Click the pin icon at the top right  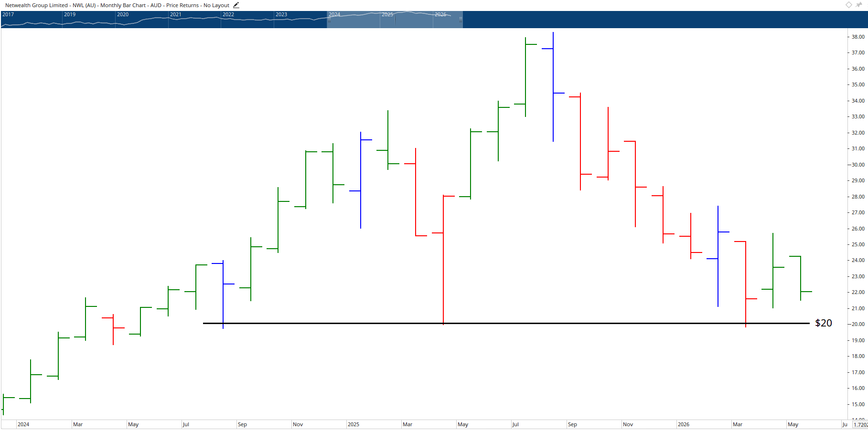pos(859,5)
